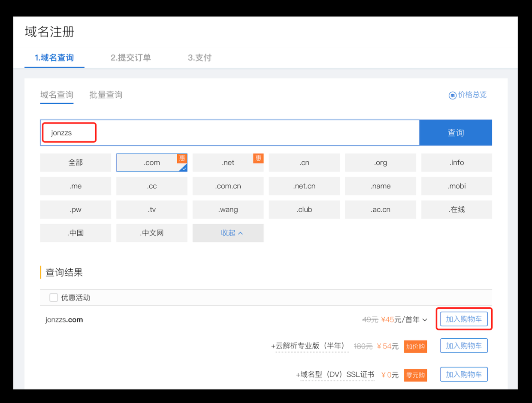Add DV SSL证书 to cart
The width and height of the screenshot is (532, 403).
click(463, 374)
